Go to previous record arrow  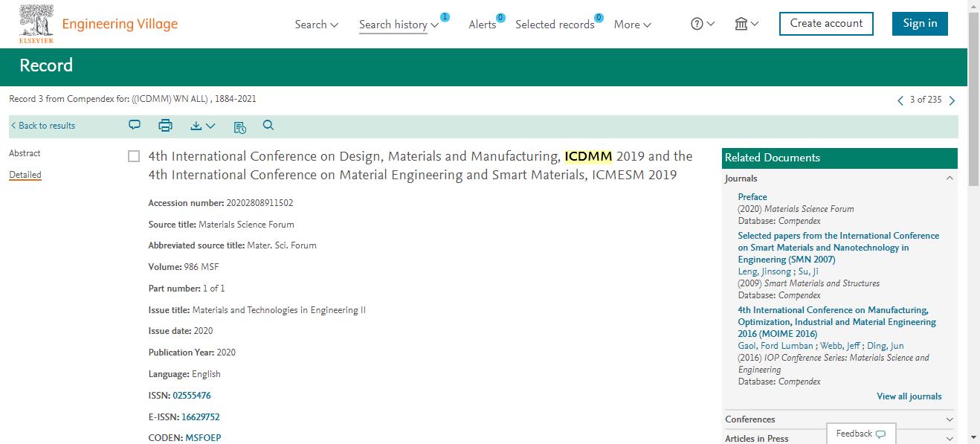coord(900,100)
